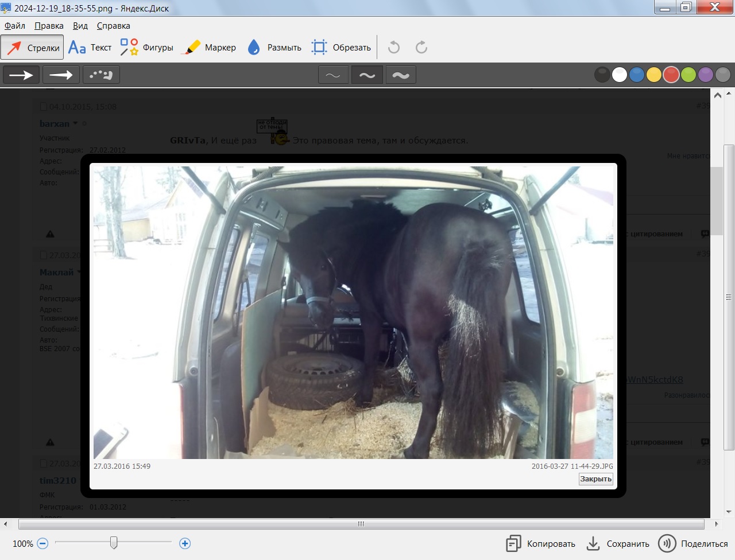This screenshot has height=560, width=735.
Task: Choose the blue color swatch
Action: click(x=637, y=75)
